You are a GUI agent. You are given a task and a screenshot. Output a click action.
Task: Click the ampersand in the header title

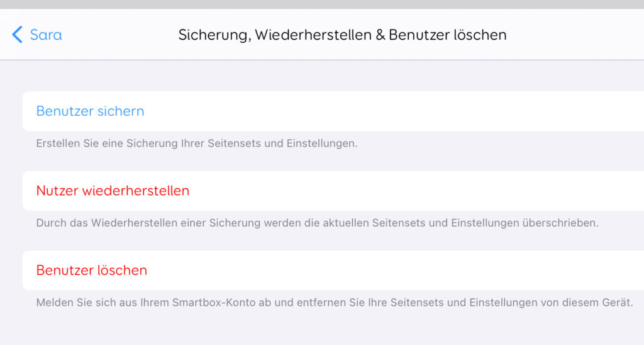tap(380, 35)
